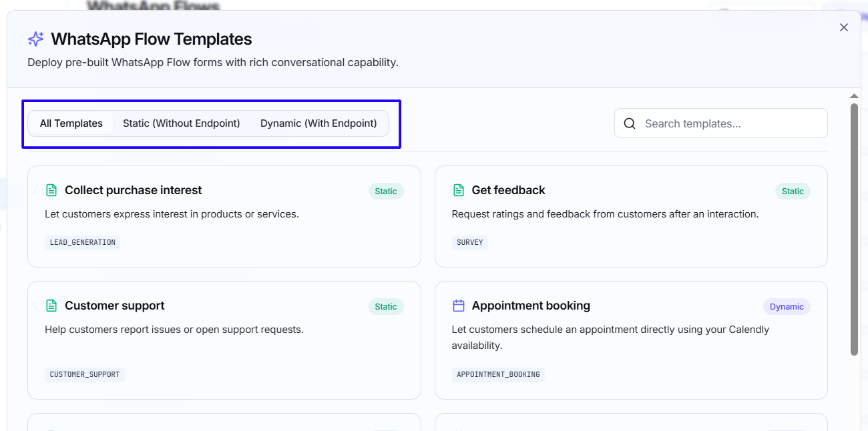
Task: Click the document icon on Customer support card
Action: click(51, 306)
